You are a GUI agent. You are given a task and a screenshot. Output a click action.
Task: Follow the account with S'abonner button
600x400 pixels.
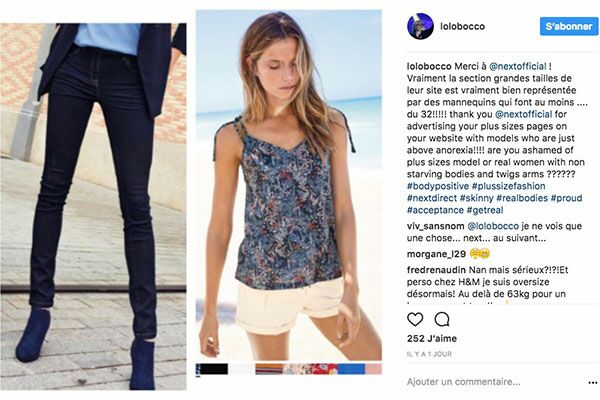point(569,26)
